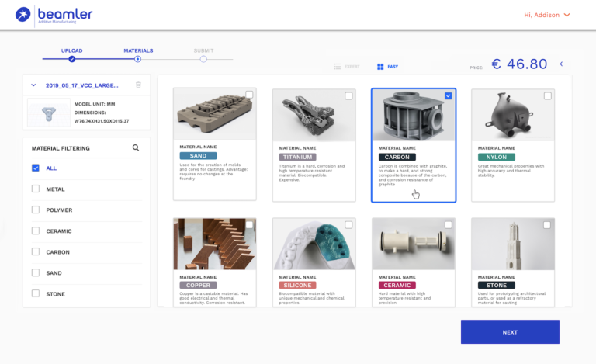Click the Upload step progress marker
This screenshot has height=364, width=596.
tap(72, 59)
